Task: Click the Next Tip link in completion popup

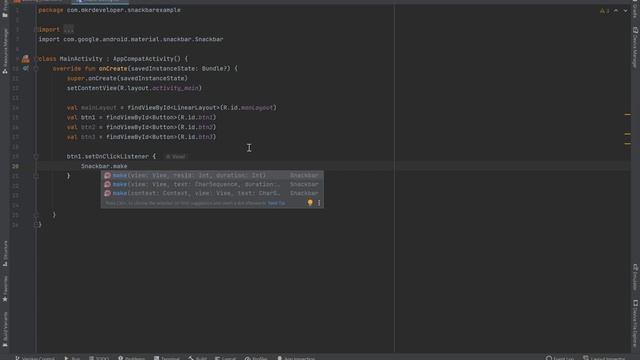Action: (276, 203)
